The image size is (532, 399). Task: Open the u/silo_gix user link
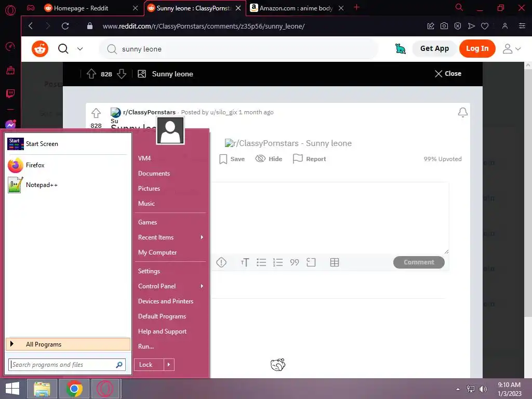pos(223,112)
